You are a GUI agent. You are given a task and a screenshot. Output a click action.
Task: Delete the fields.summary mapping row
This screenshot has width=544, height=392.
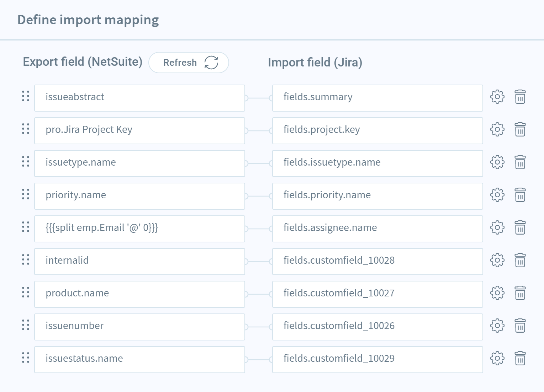[520, 97]
